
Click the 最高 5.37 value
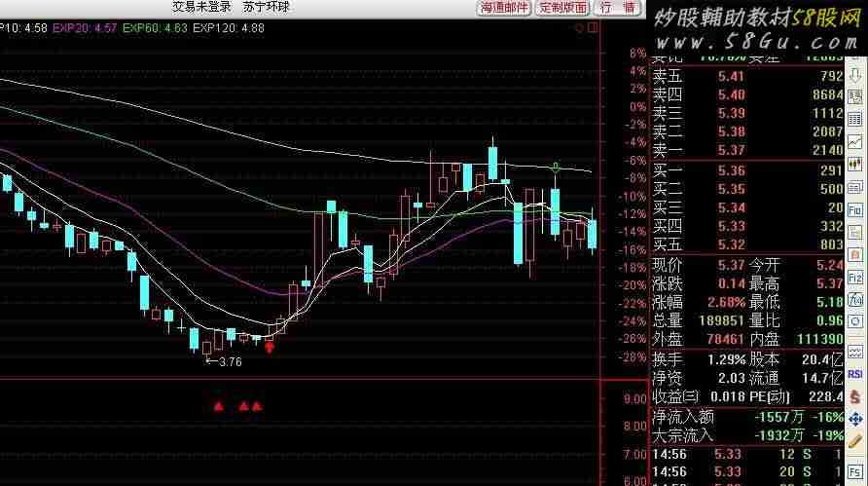pos(830,284)
